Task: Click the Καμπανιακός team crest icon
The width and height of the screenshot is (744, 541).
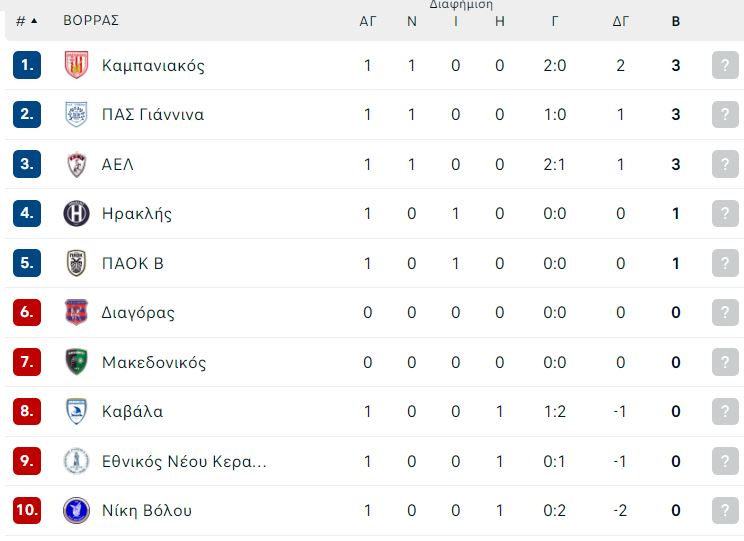Action: tap(76, 65)
